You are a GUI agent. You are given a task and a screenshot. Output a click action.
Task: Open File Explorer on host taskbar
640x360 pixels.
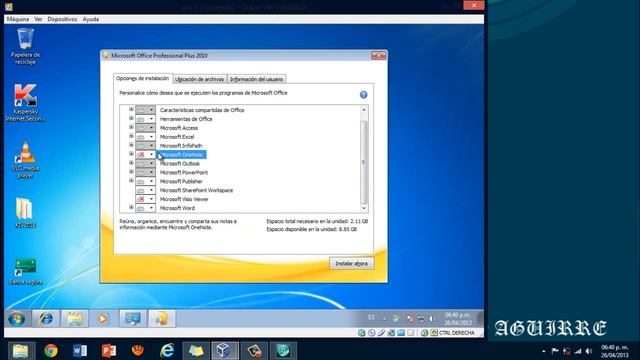(x=21, y=351)
